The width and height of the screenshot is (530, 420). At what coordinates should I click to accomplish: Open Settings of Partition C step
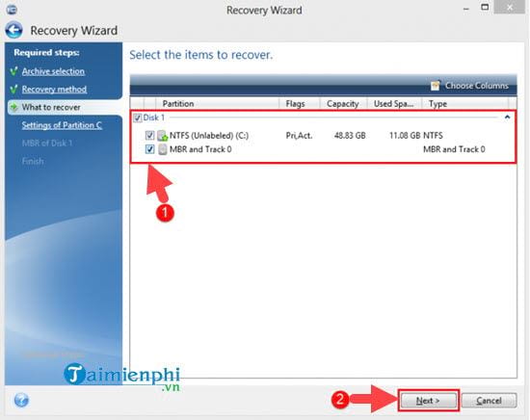62,125
